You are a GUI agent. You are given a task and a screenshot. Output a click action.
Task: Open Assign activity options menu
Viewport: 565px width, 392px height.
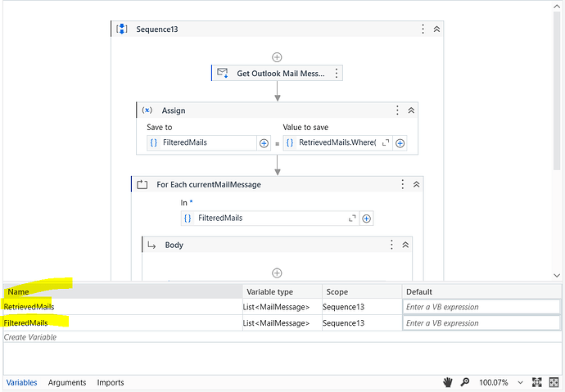coord(397,110)
